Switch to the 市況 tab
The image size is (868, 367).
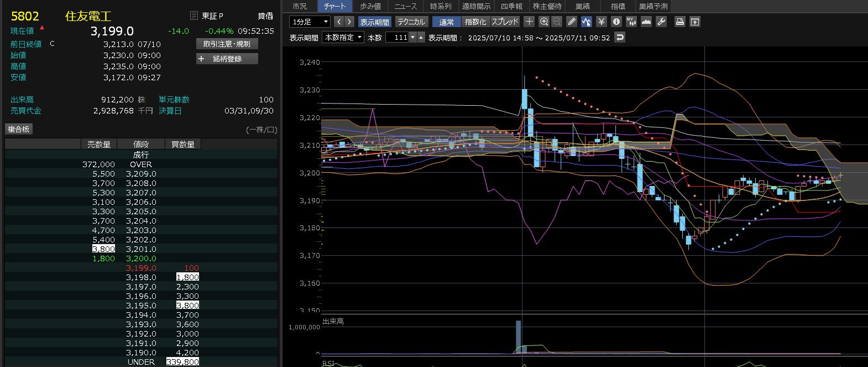coord(300,6)
